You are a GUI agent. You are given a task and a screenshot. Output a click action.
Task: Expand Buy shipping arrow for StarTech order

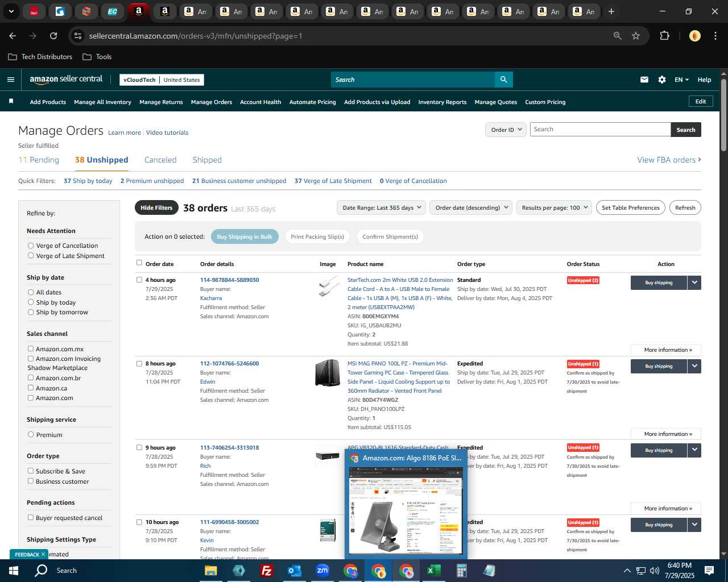pos(694,282)
